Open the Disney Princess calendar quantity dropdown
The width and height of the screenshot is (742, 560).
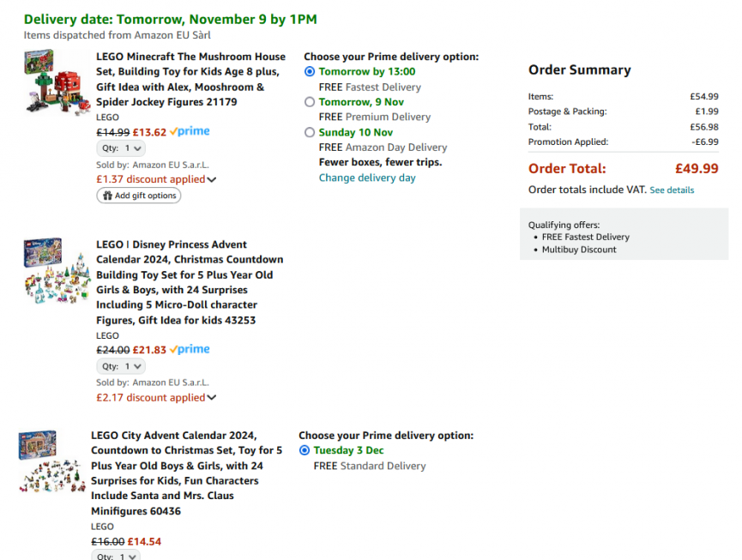click(121, 366)
